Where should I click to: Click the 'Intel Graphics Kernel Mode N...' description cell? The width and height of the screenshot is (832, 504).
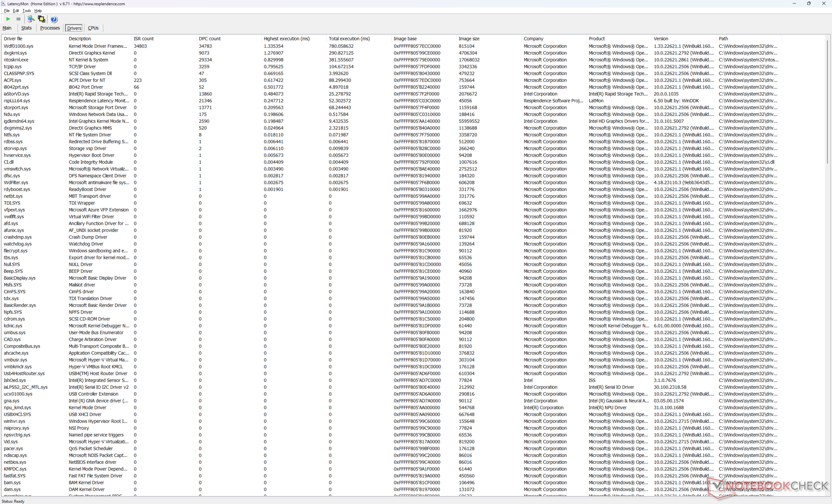click(x=99, y=121)
